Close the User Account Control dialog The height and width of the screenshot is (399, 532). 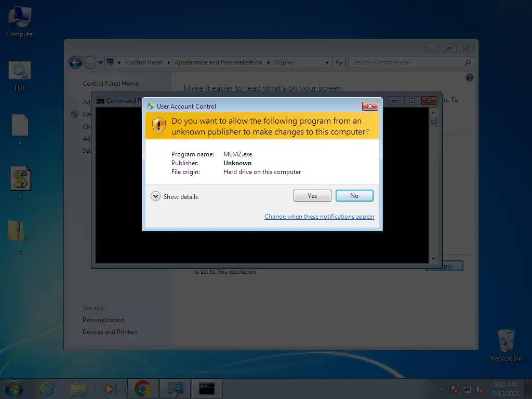[370, 106]
